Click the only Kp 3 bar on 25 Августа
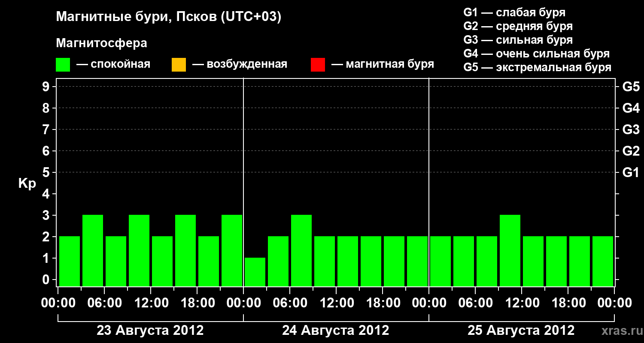Viewport: 644px width, 343px height. coord(510,250)
